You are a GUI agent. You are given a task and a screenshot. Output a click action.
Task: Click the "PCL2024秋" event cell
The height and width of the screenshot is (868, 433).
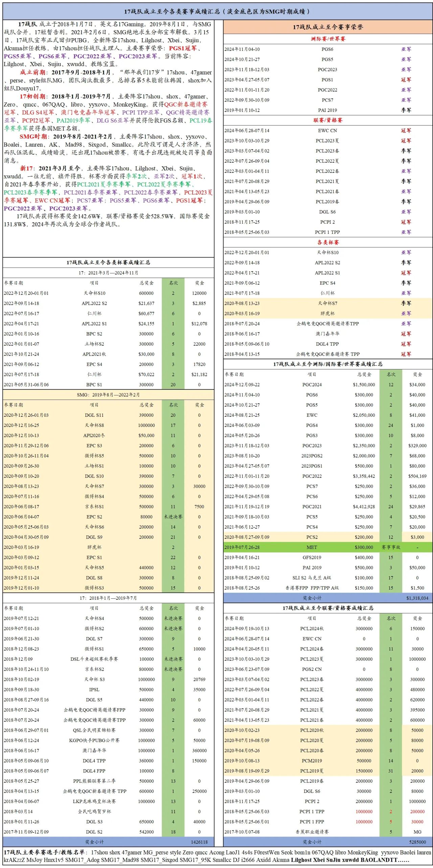tap(312, 628)
